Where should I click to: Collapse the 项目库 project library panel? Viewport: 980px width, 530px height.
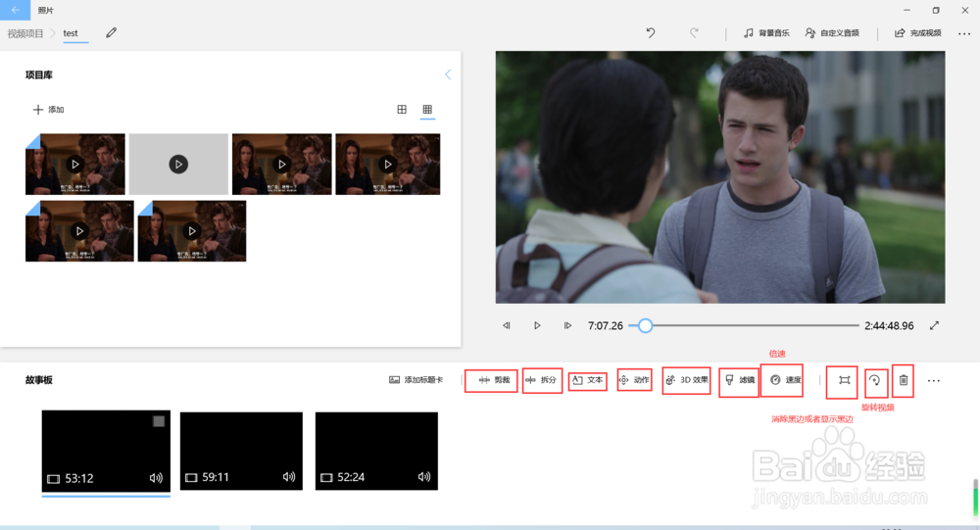[448, 75]
